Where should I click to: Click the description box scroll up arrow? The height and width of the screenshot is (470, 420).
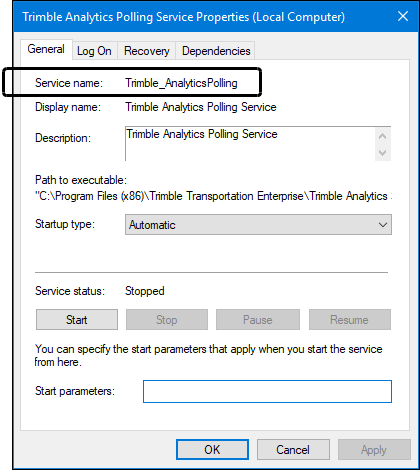point(383,136)
